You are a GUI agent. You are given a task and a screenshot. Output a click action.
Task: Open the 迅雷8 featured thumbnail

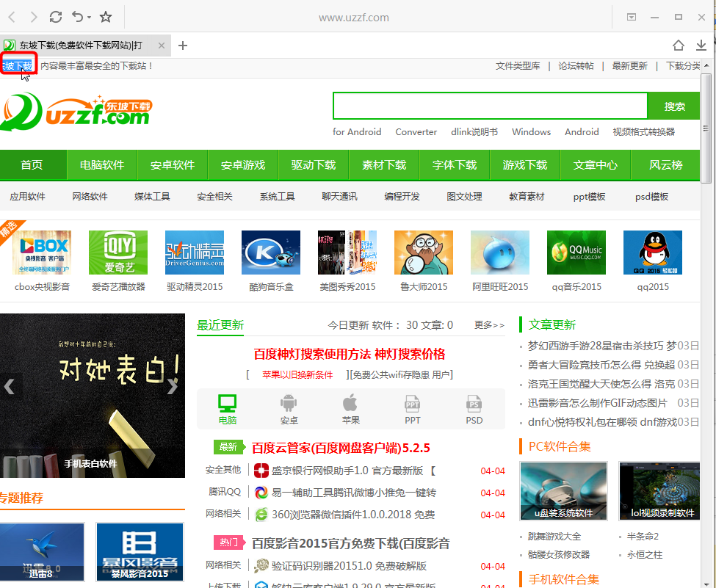pos(42,552)
